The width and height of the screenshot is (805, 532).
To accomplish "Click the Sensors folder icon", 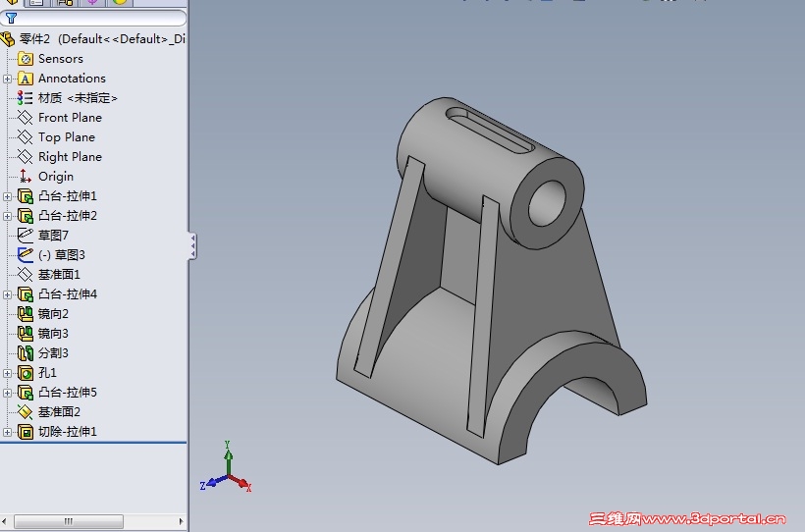I will 26,59.
